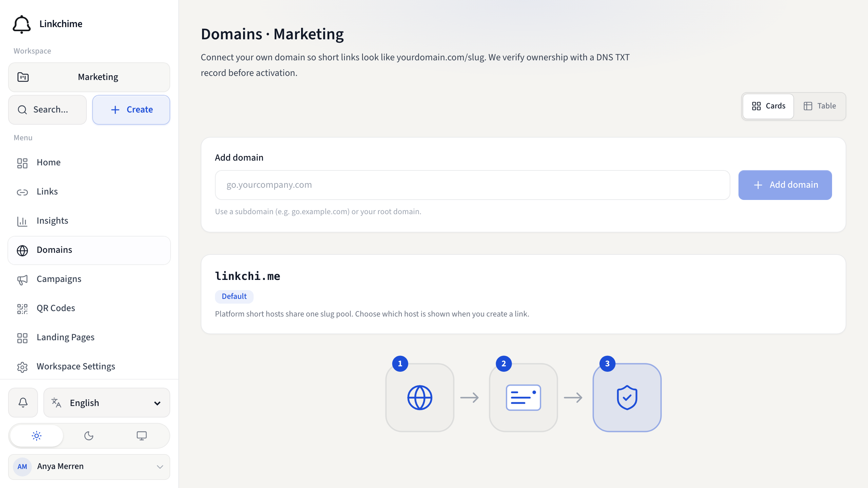Focus the go.yourcompany.com domain input
The width and height of the screenshot is (868, 488).
pos(472,185)
